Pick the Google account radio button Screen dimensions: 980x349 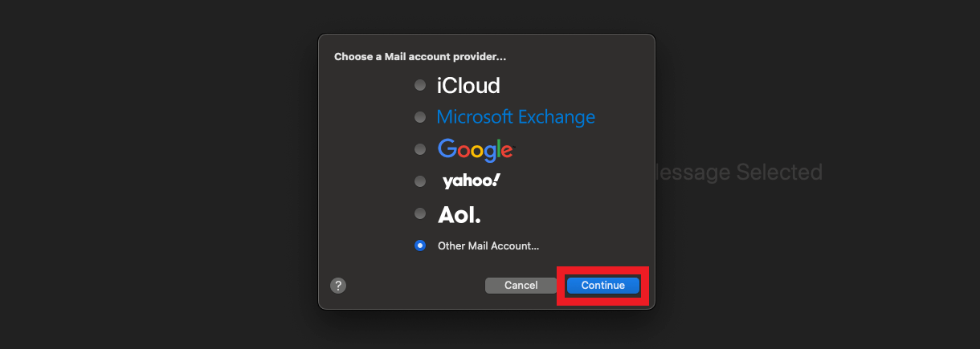[x=419, y=149]
